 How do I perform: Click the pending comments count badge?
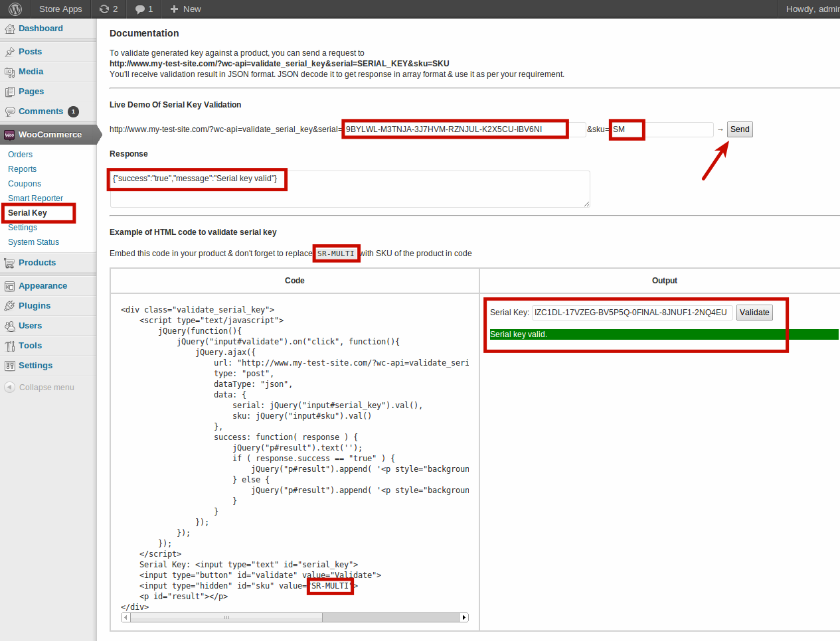click(73, 111)
